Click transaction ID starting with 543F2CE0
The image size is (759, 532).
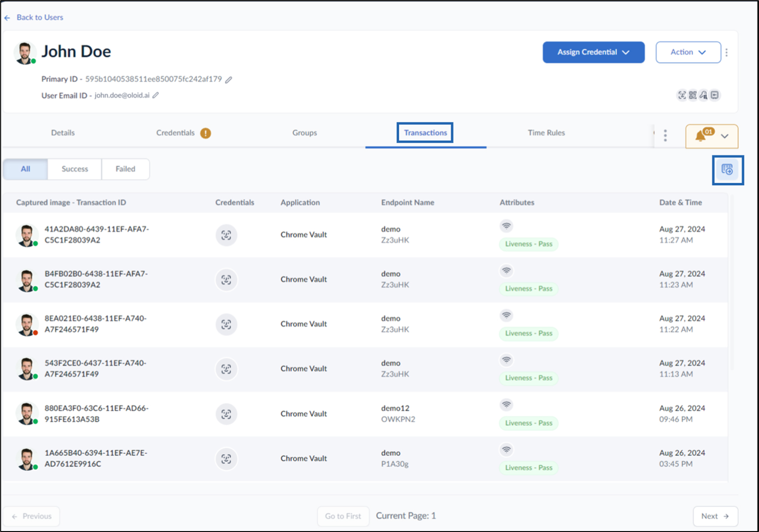point(96,368)
